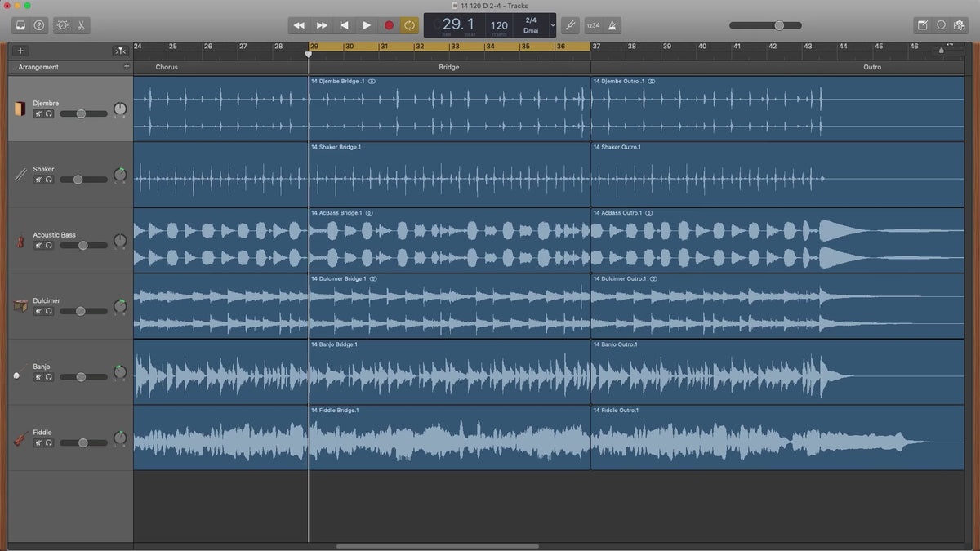The image size is (980, 551).
Task: Open Quick Help
Action: [39, 25]
